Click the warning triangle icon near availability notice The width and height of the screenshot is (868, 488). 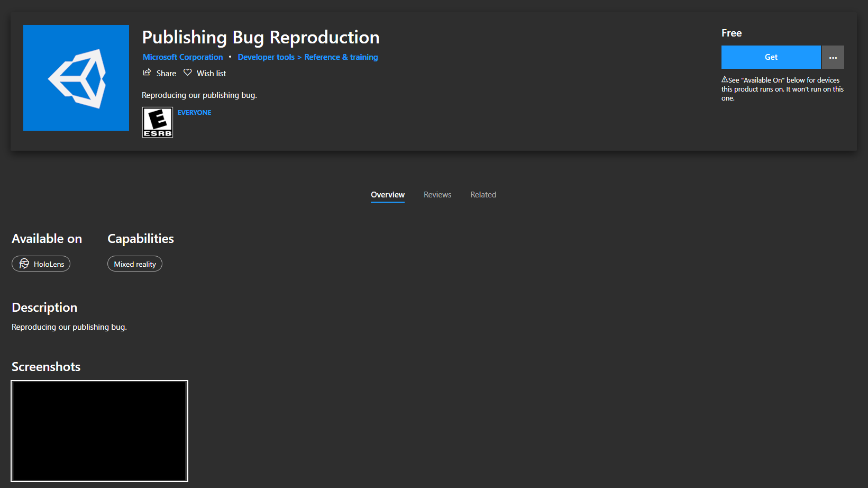pos(725,79)
